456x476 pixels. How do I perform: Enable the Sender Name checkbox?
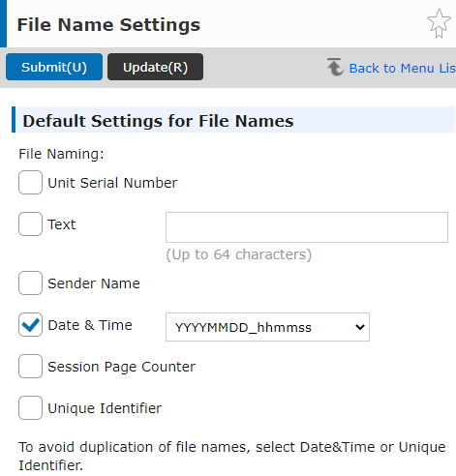pyautogui.click(x=30, y=283)
